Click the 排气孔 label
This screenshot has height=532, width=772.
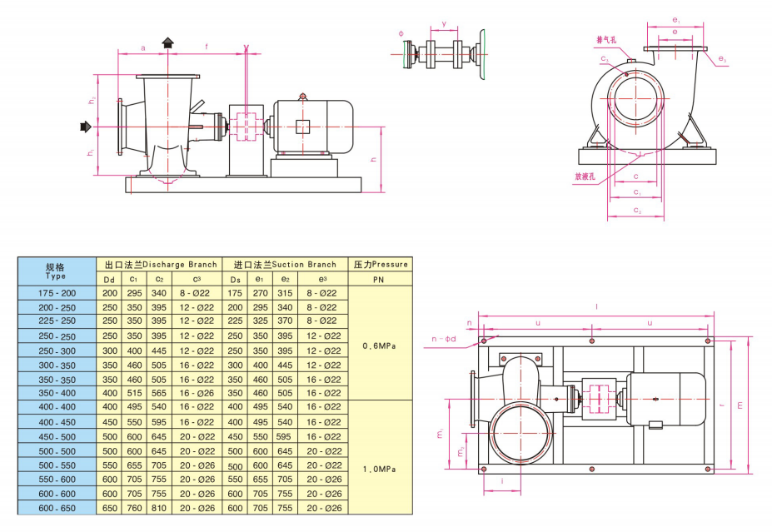(605, 39)
